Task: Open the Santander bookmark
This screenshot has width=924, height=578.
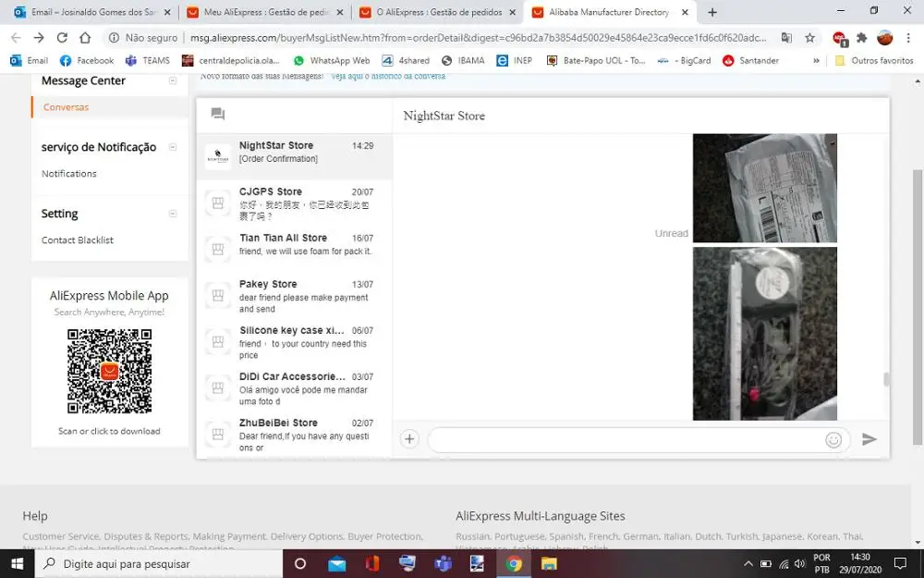Action: click(x=750, y=60)
